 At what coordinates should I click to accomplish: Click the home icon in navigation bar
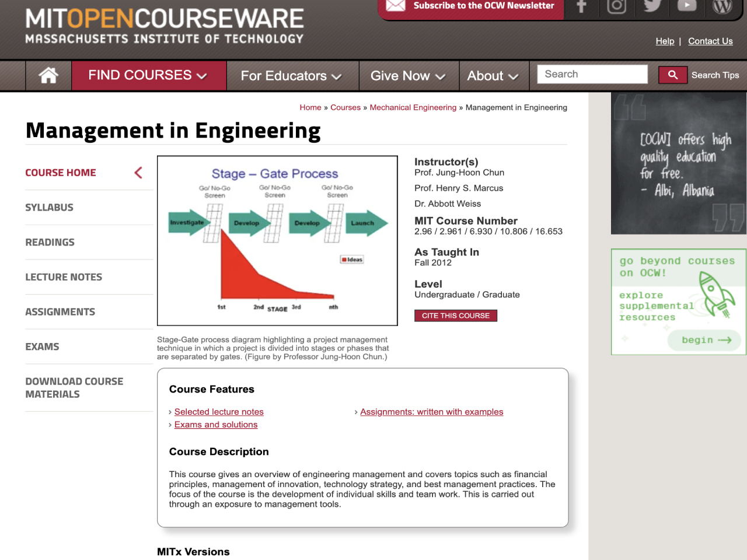[48, 75]
